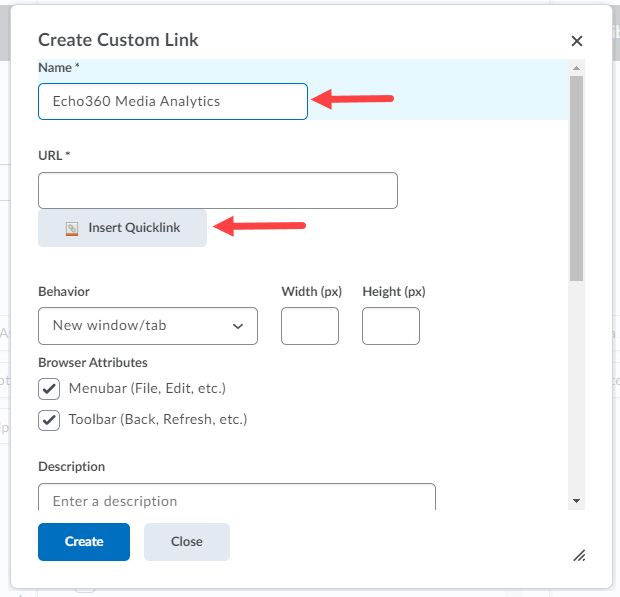620x597 pixels.
Task: Click the Width (px) input box
Action: point(310,326)
